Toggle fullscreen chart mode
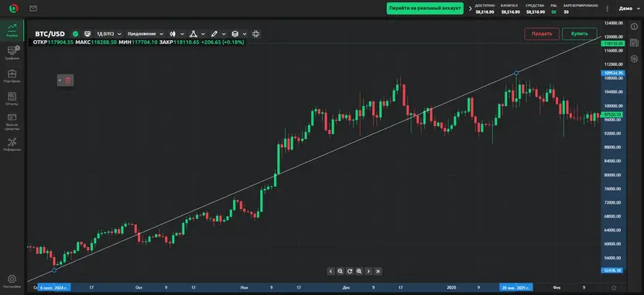The image size is (644, 295). (256, 34)
